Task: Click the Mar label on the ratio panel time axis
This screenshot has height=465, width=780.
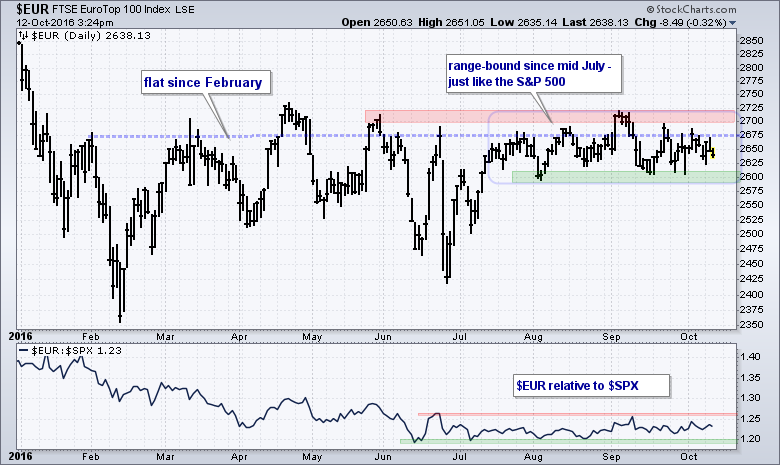Action: tap(165, 457)
